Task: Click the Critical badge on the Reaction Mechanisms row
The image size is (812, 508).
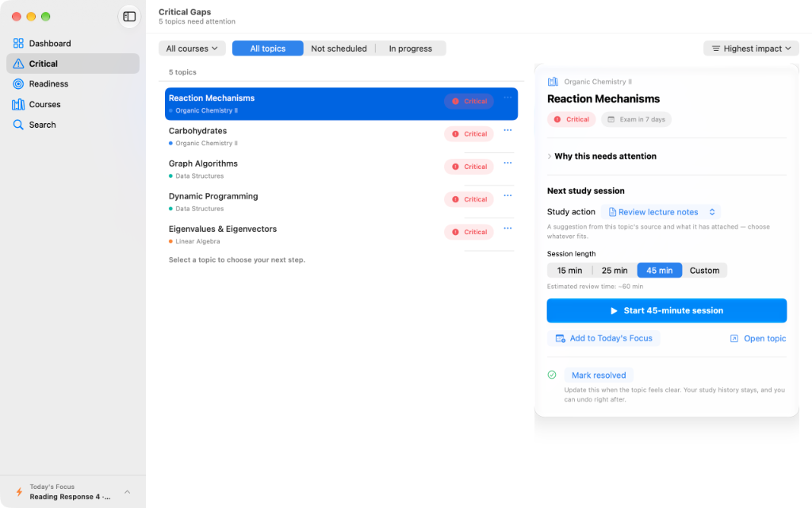Action: (469, 101)
